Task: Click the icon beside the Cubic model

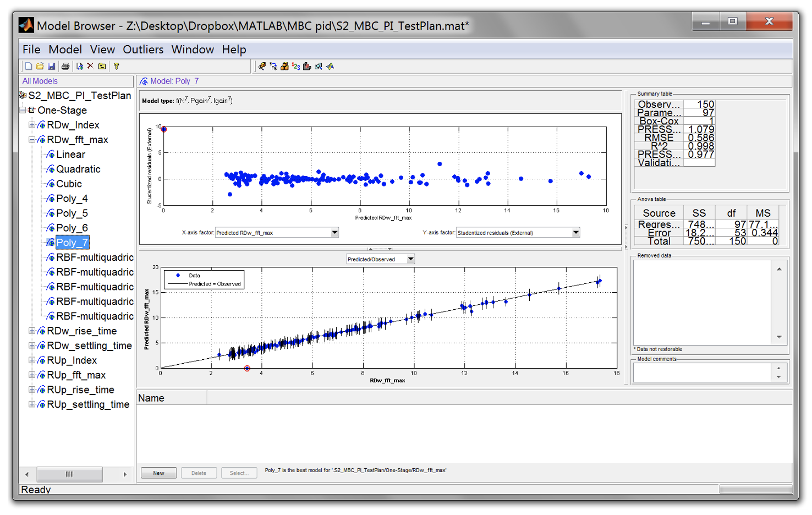Action: (51, 184)
